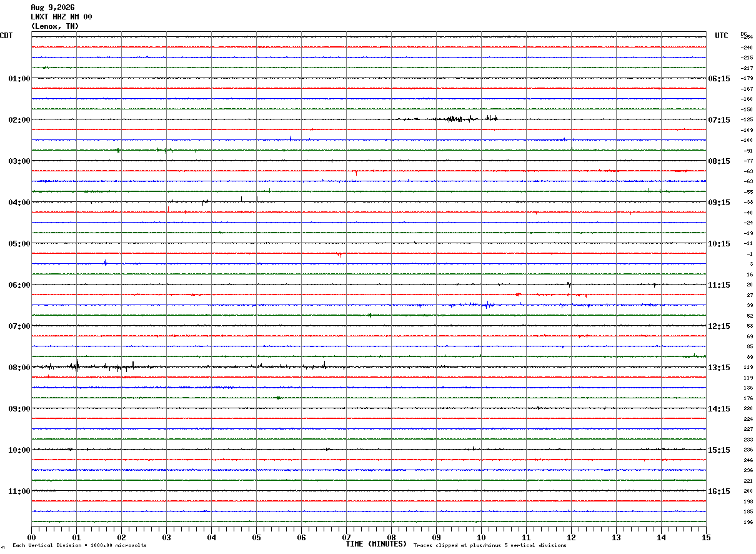Click the 06:15 UTC time label
The height and width of the screenshot is (554, 756).
719,79
